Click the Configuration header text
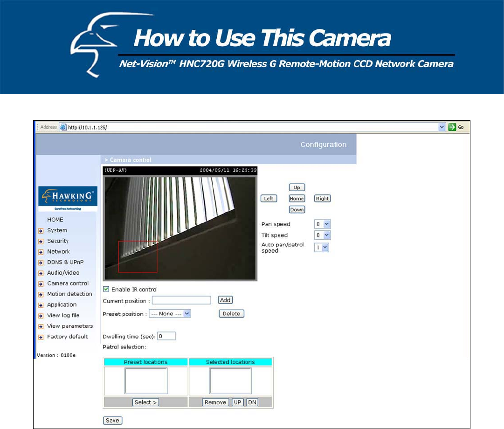The image size is (504, 429). click(x=324, y=145)
